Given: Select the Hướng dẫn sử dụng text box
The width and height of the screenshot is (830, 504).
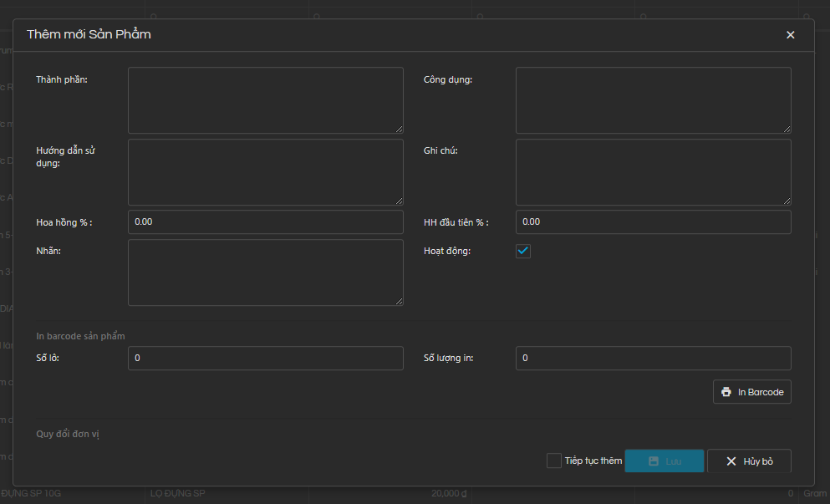Looking at the screenshot, I should click(265, 172).
